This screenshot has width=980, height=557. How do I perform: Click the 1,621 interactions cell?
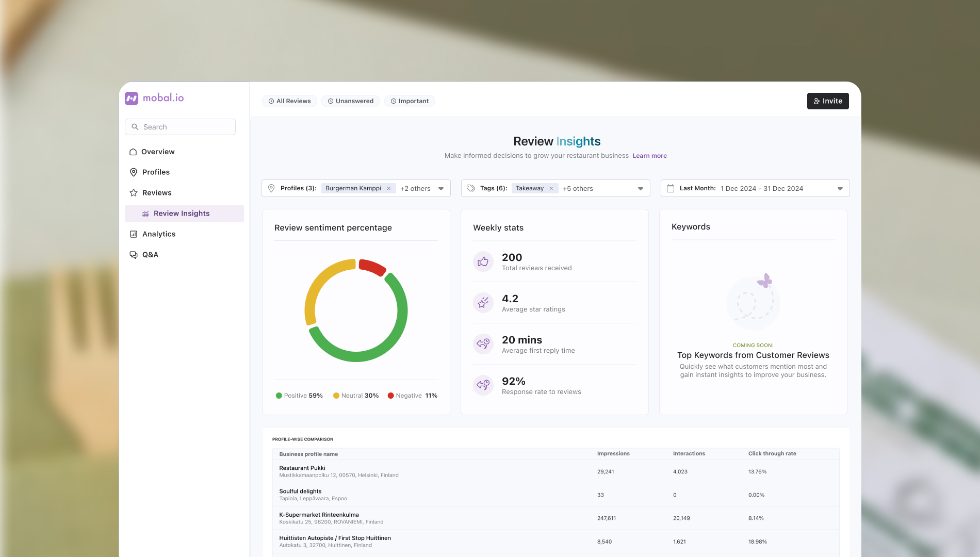[x=679, y=542]
